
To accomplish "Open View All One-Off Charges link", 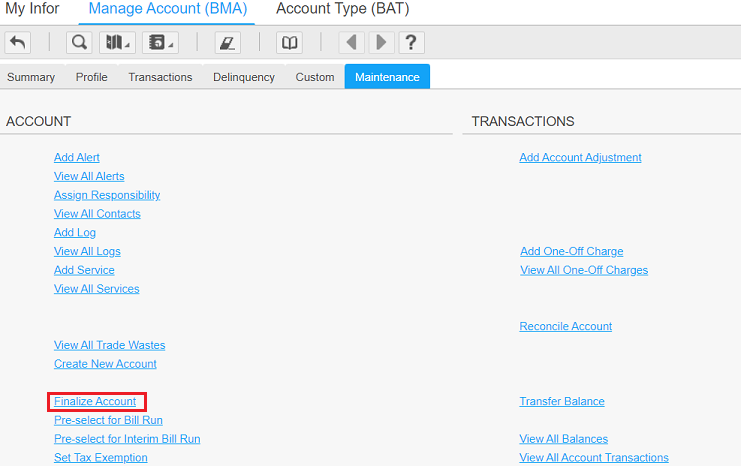I will [x=583, y=270].
